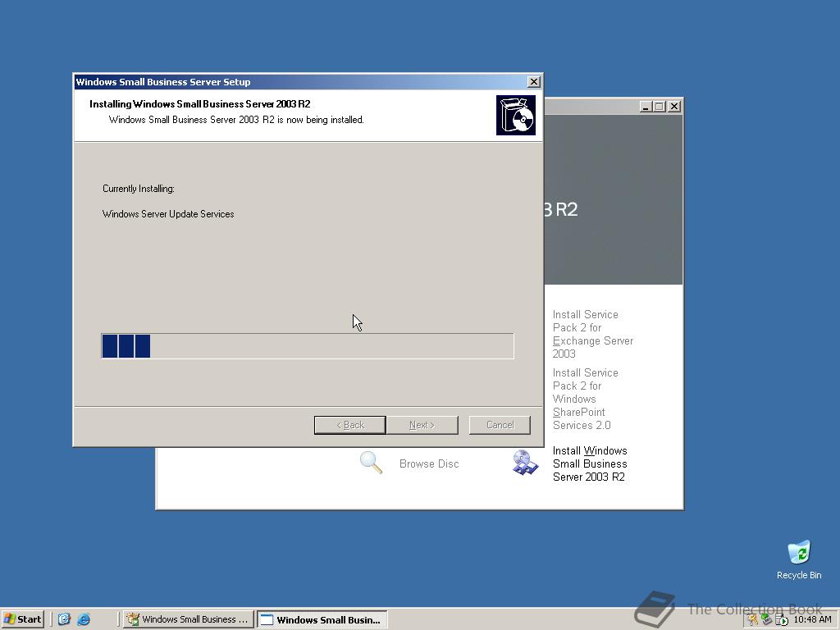840x630 pixels.
Task: Click the Next button in the setup dialog
Action: (x=422, y=425)
